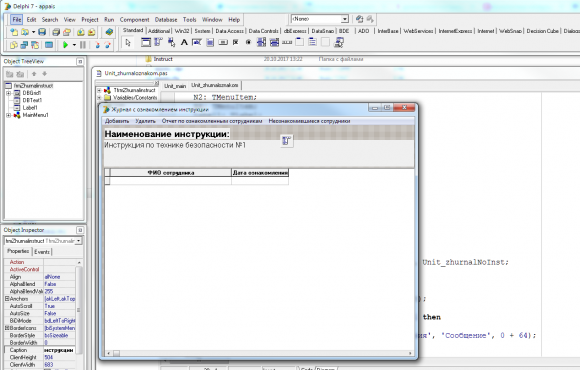Viewport: 580px width, 370px height.
Task: Expand Variables/Constants in code explorer
Action: pyautogui.click(x=99, y=98)
